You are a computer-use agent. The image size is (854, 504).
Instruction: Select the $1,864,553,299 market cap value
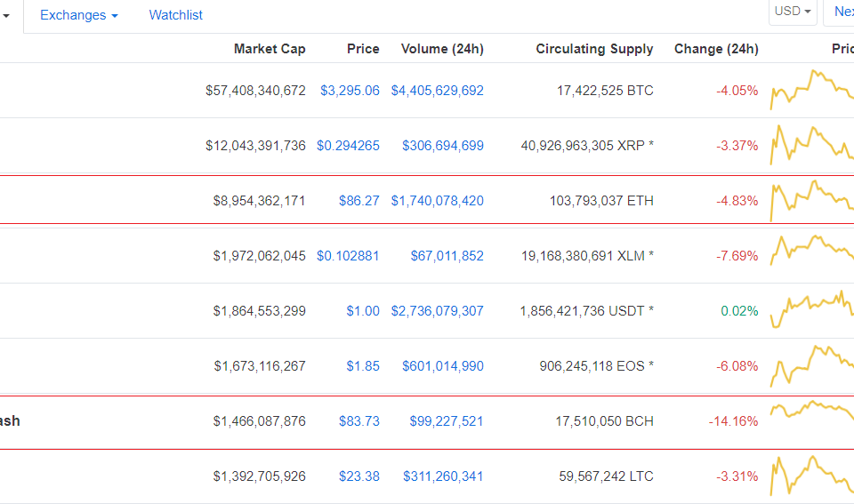[259, 311]
